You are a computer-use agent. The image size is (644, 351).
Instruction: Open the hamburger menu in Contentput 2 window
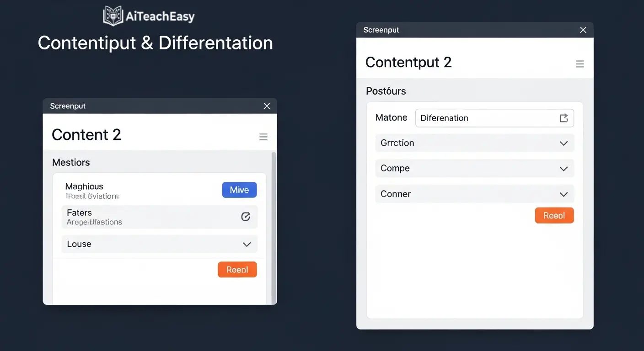coord(580,64)
